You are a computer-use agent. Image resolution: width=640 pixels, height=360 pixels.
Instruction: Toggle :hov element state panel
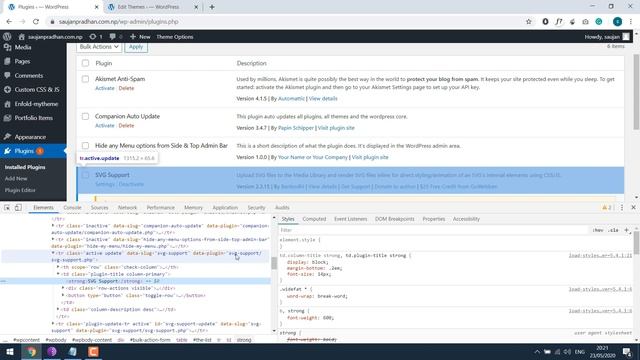598,230
